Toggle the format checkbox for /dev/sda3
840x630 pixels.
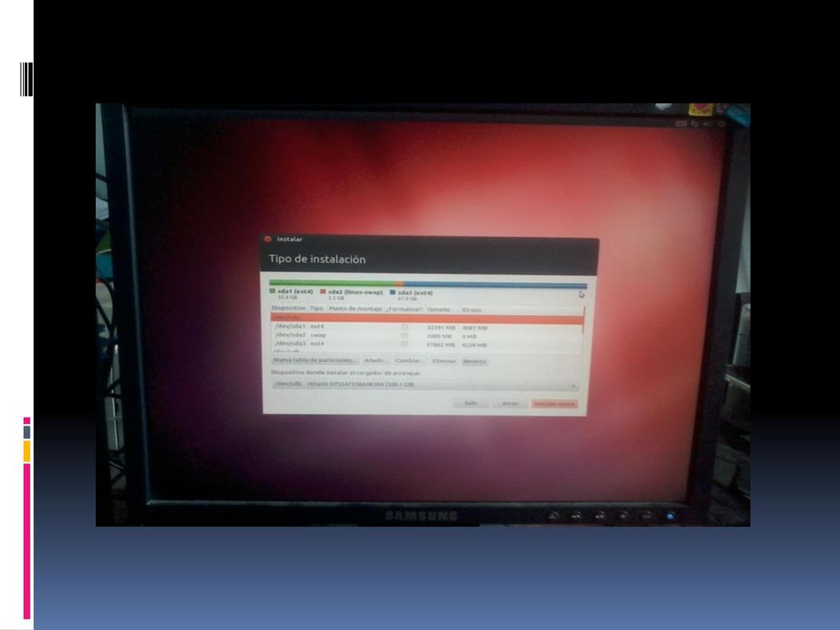tap(404, 344)
